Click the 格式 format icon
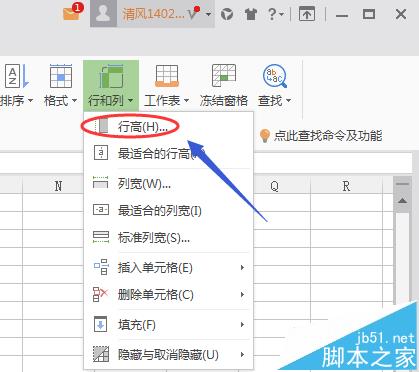419x372 pixels. pyautogui.click(x=61, y=76)
